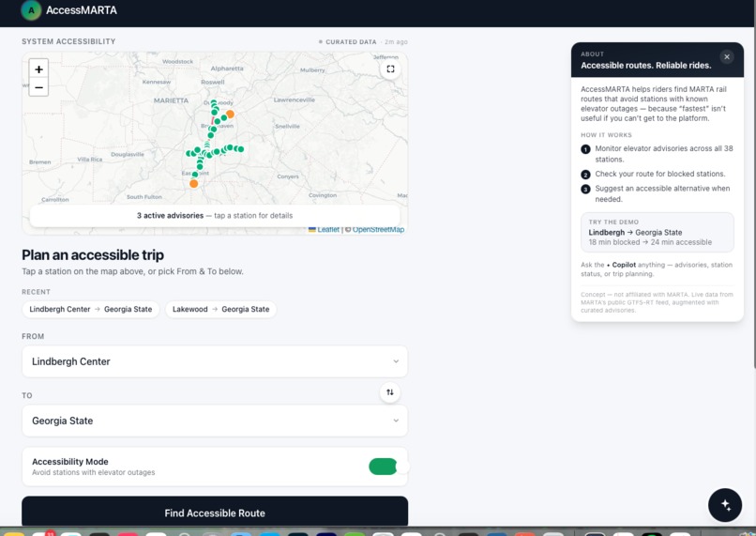Click the AccessMARTA logo icon
The image size is (756, 536).
31,10
